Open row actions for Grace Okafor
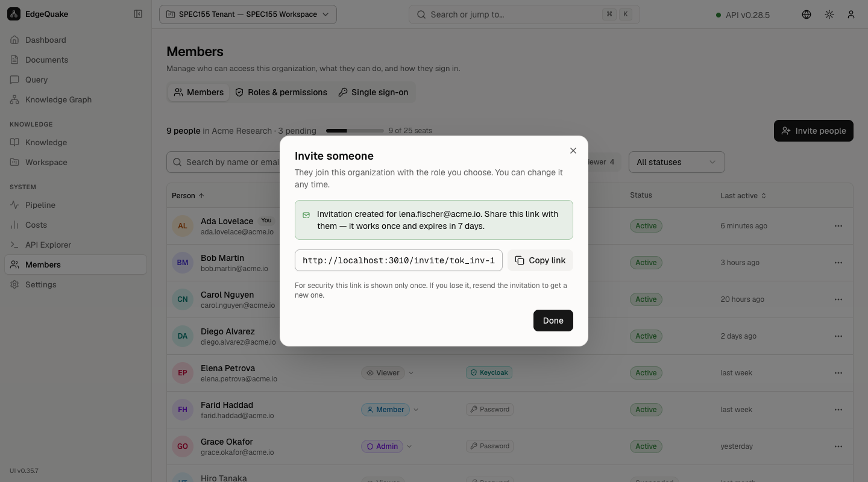Viewport: 868px width, 482px height. pyautogui.click(x=838, y=446)
